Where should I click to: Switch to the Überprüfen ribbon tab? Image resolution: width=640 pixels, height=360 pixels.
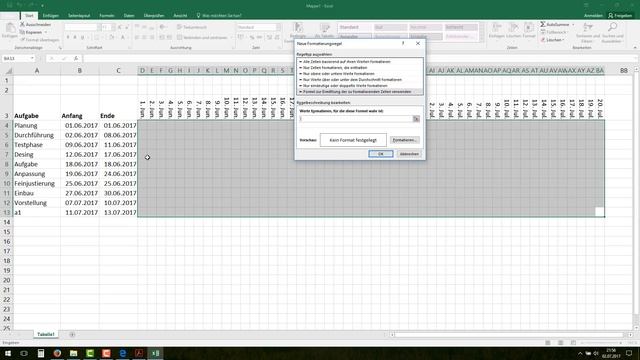[154, 16]
